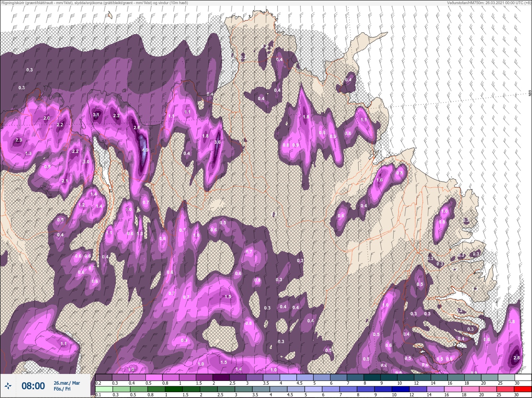Click the bright red swatch after lower-row 30
This screenshot has width=532, height=398.
point(523,389)
